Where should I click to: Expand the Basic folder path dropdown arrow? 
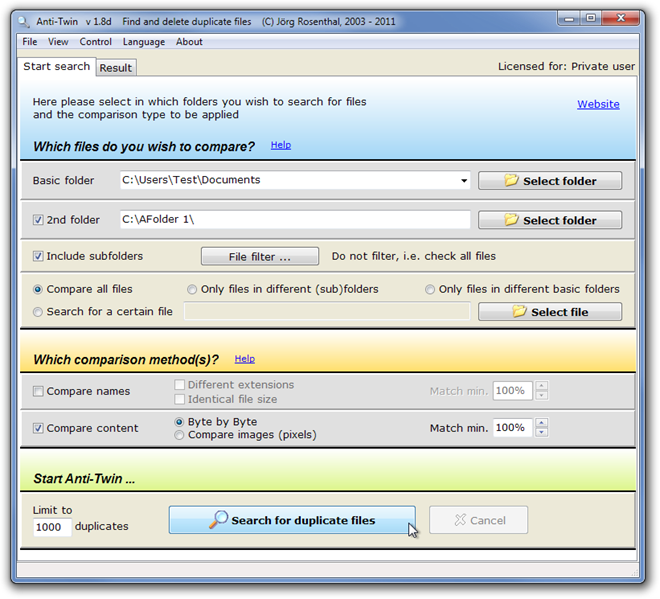464,181
